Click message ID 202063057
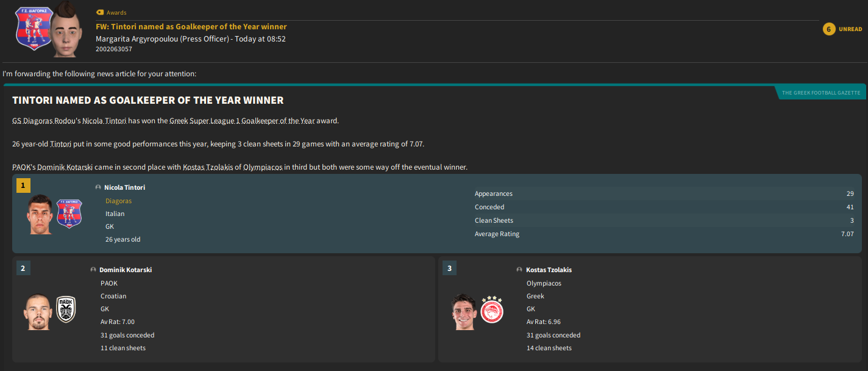Viewport: 868px width, 371px height. click(114, 49)
